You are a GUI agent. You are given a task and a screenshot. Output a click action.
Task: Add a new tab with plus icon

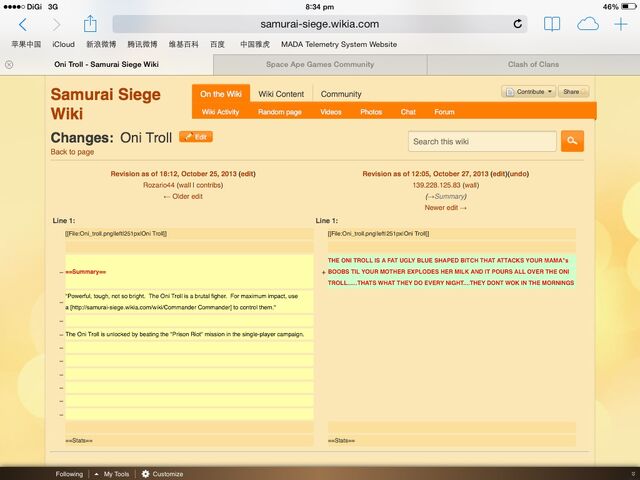(x=621, y=24)
